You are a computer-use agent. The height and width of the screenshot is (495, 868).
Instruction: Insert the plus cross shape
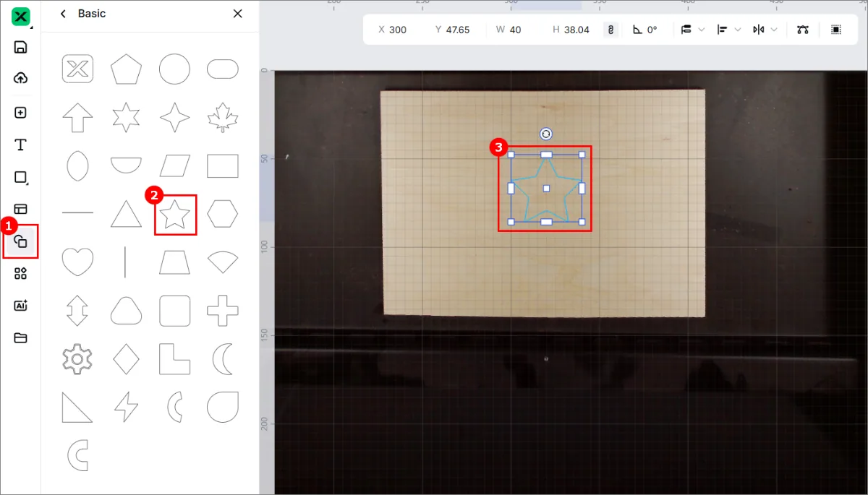(223, 310)
